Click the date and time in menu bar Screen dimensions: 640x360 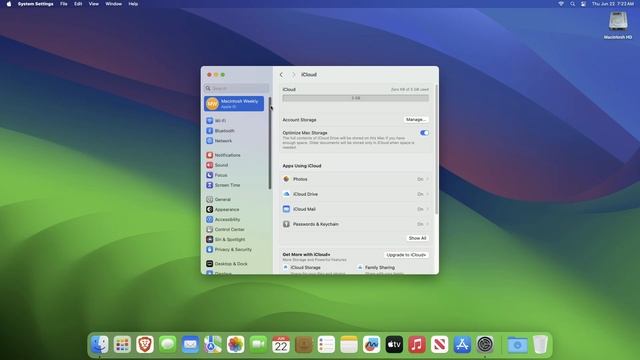[613, 4]
